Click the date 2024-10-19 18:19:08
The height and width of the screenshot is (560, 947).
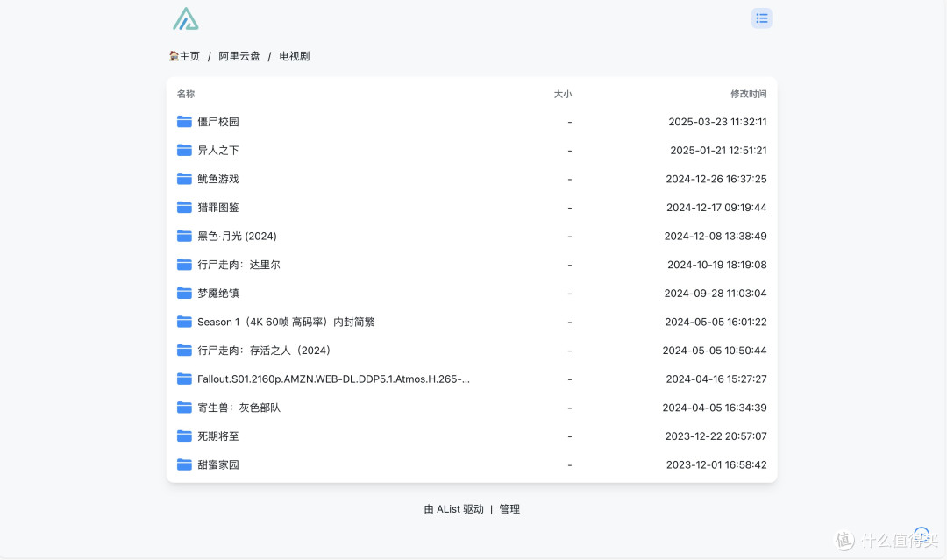tap(717, 265)
